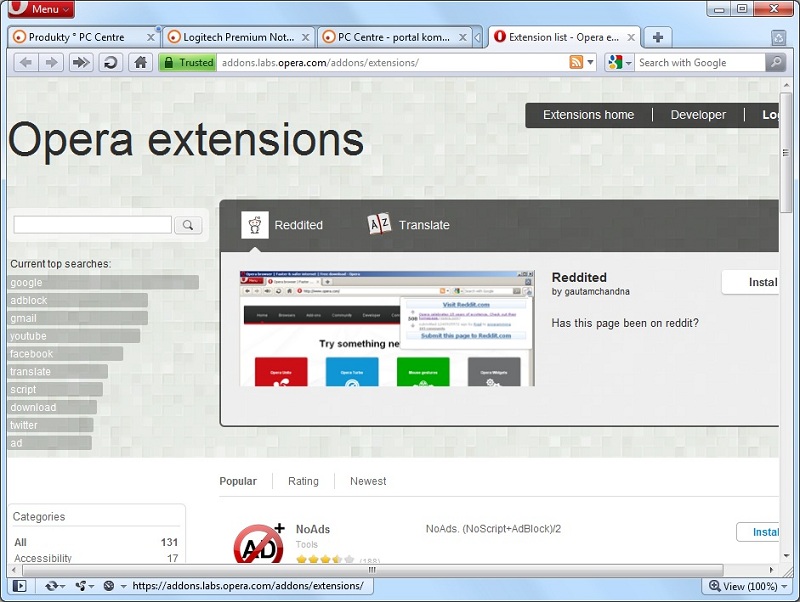Image resolution: width=800 pixels, height=602 pixels.
Task: Click the extension search magnifier icon
Action: [x=187, y=225]
